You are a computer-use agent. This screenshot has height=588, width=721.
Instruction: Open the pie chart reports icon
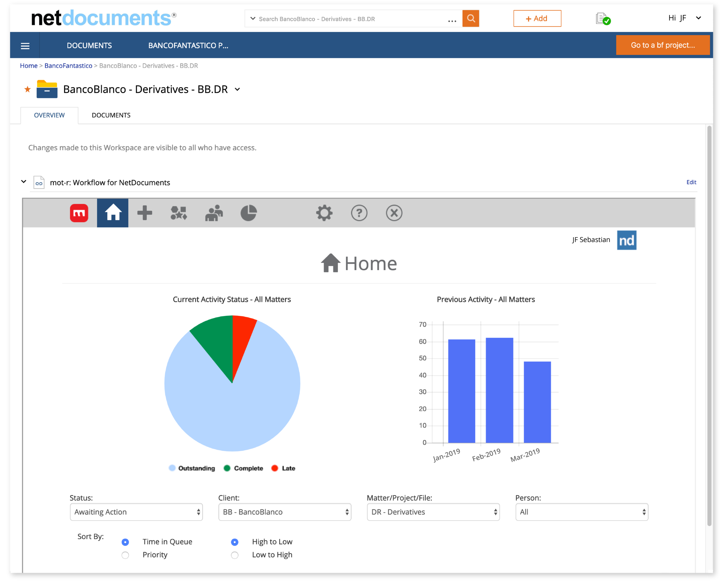tap(249, 213)
